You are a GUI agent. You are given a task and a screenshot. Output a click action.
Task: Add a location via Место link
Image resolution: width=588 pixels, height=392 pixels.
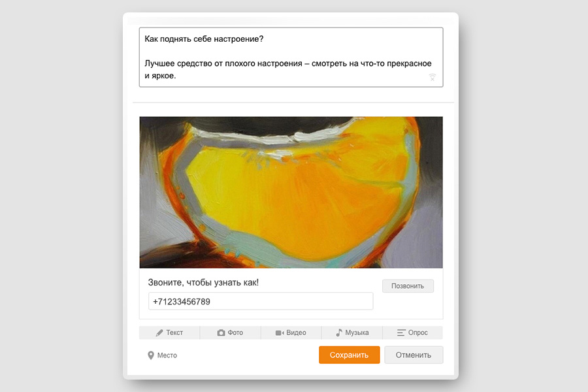163,355
